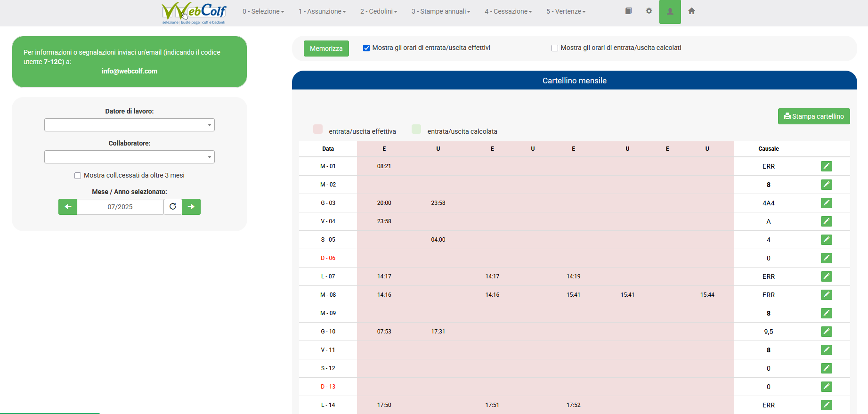The height and width of the screenshot is (414, 868).
Task: Open the 1 - Assunzione menu
Action: [x=322, y=11]
